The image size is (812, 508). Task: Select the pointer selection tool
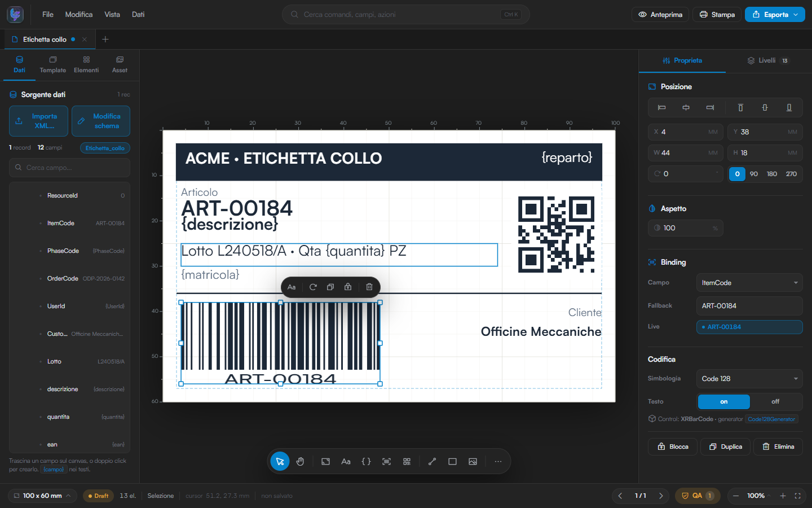(280, 461)
